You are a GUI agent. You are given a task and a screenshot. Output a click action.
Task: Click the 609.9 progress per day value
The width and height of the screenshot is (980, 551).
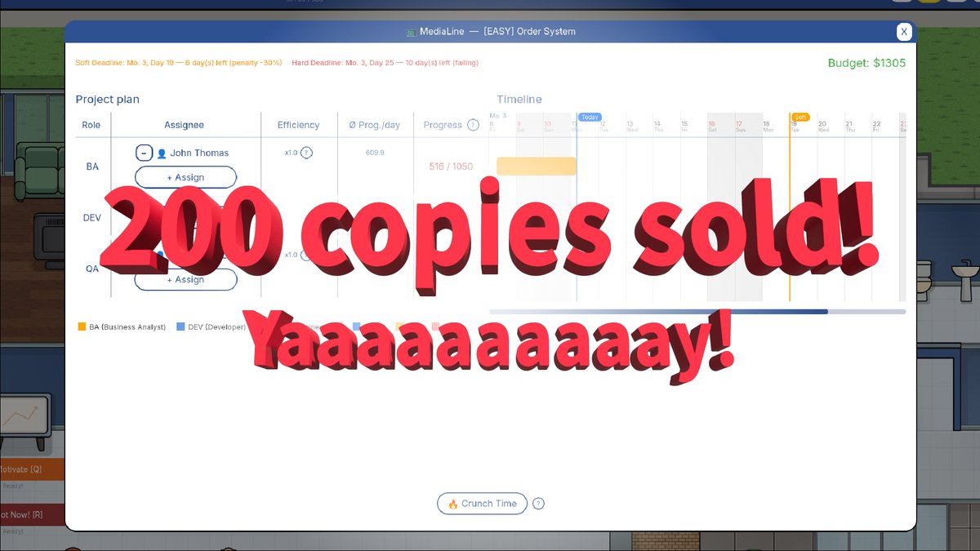click(375, 153)
